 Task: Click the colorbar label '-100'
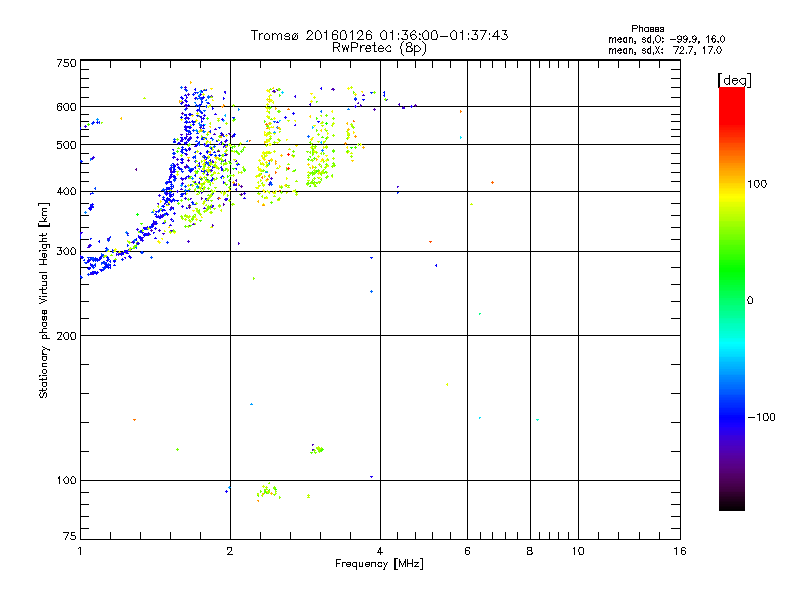tap(761, 417)
